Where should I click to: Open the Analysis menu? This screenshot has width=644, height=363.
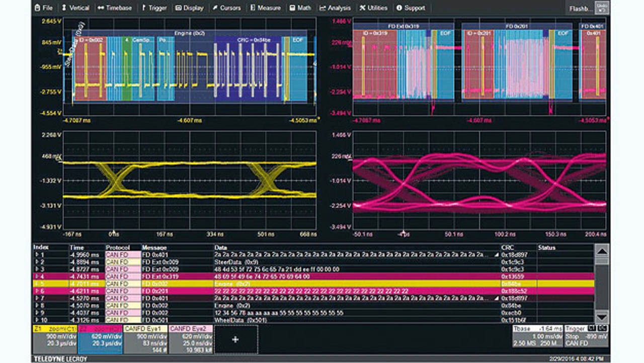click(335, 8)
